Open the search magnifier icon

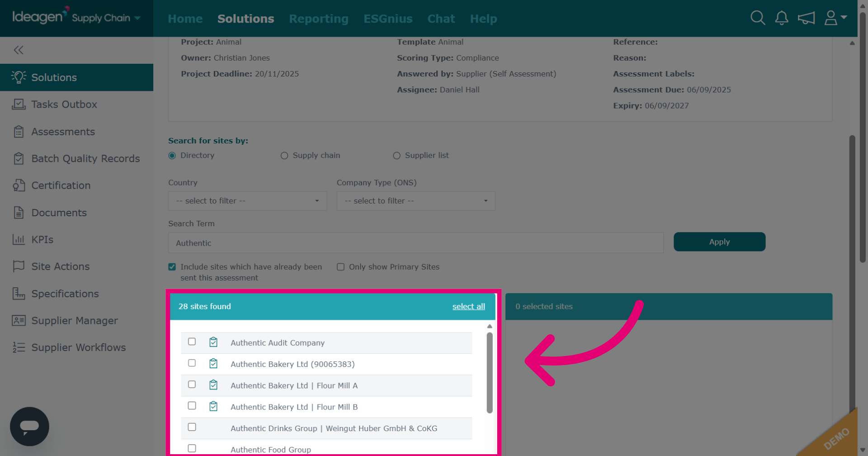758,18
